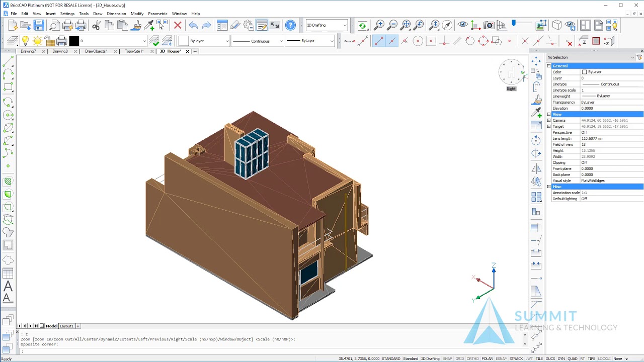
Task: Select the large A text tool
Action: 8,286
